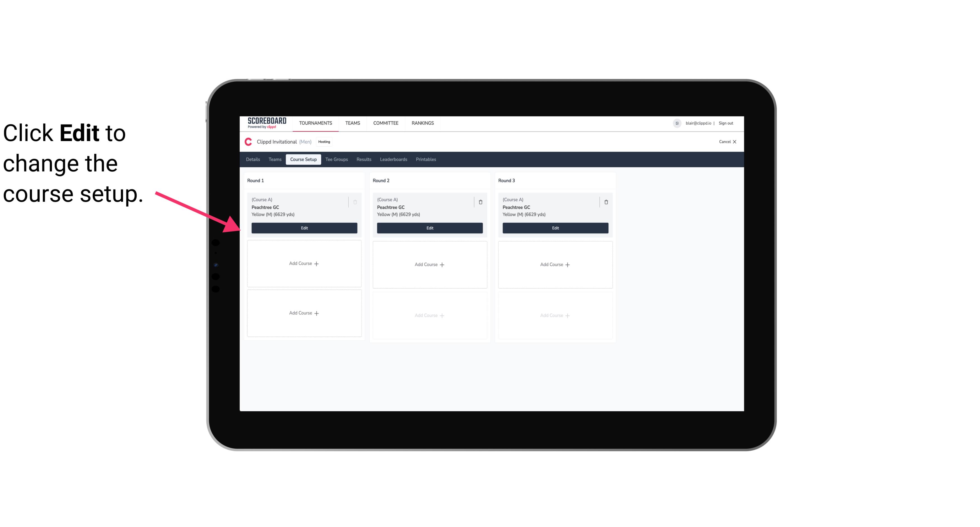Image resolution: width=980 pixels, height=527 pixels.
Task: Click the Results tab
Action: pyautogui.click(x=364, y=159)
